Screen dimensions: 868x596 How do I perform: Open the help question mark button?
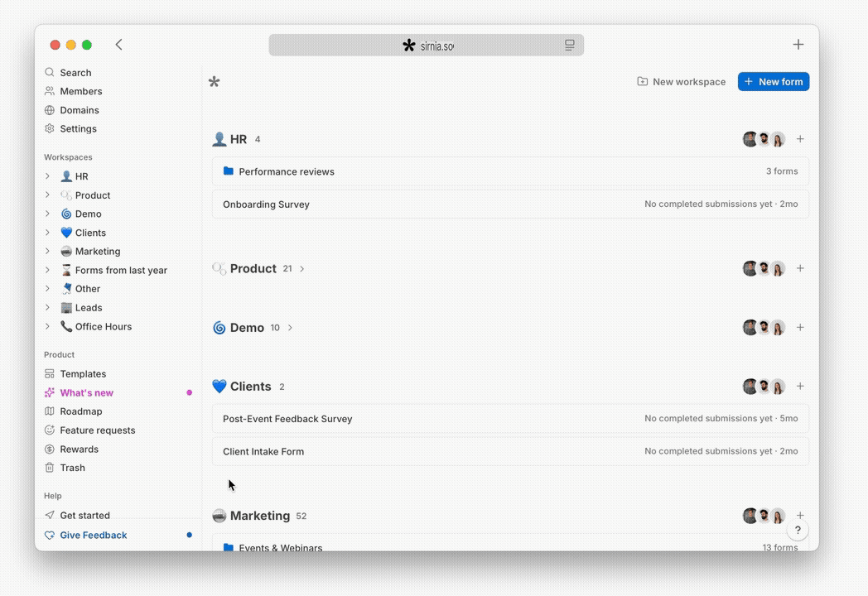[798, 530]
